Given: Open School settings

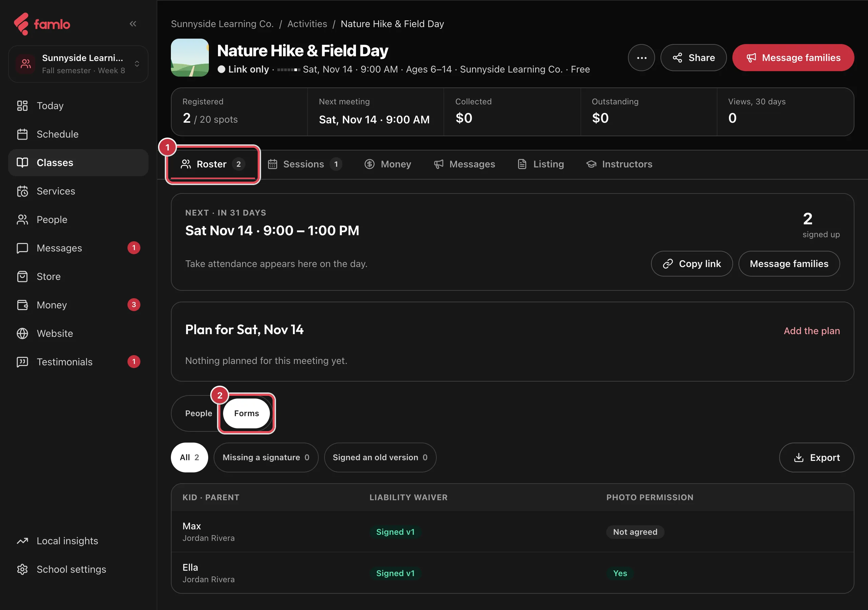Looking at the screenshot, I should pyautogui.click(x=78, y=569).
